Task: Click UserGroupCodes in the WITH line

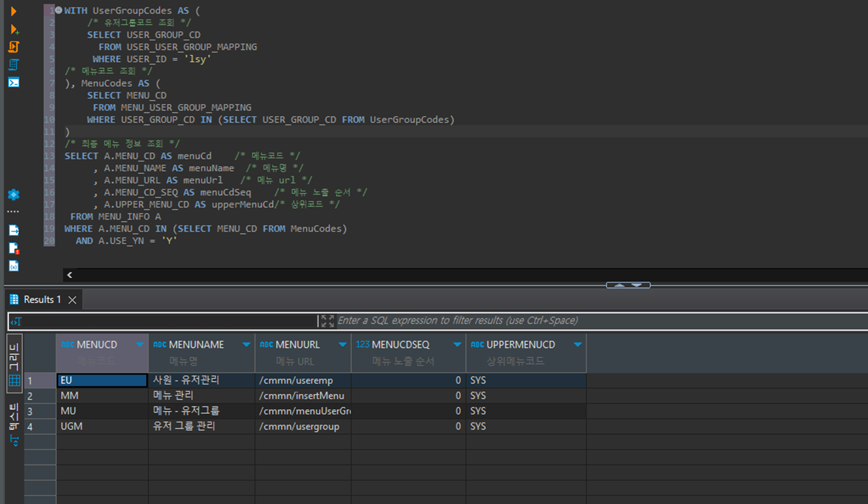Action: click(132, 10)
